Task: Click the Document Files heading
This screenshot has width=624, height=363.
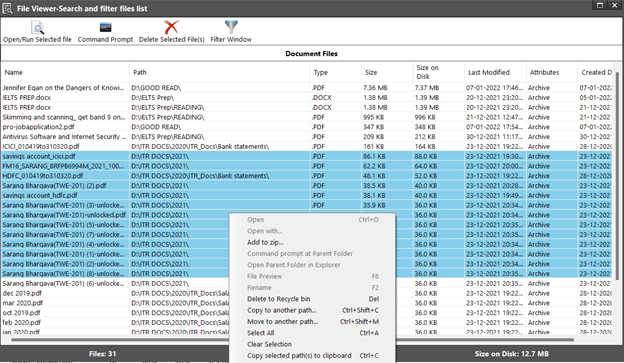Action: coord(312,54)
